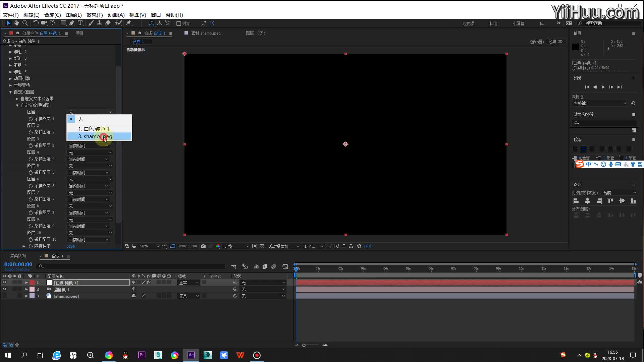Enable motion blur for timeline layers
644x362 pixels.
click(274, 266)
